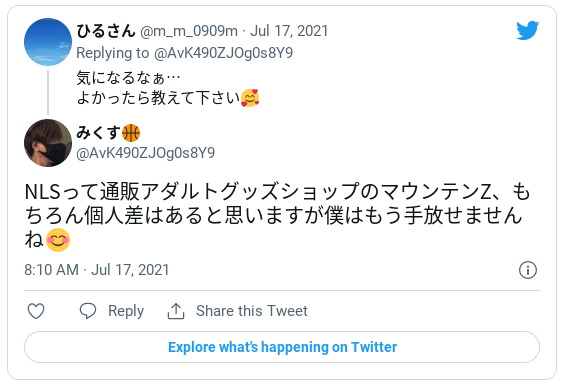Click the Reply text label

pos(126,311)
